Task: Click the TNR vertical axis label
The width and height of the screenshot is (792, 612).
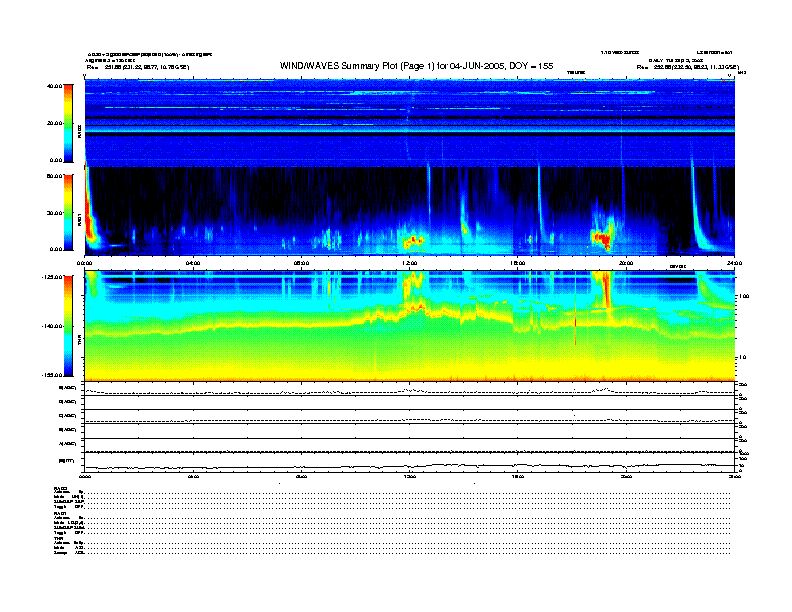Action: pos(79,341)
